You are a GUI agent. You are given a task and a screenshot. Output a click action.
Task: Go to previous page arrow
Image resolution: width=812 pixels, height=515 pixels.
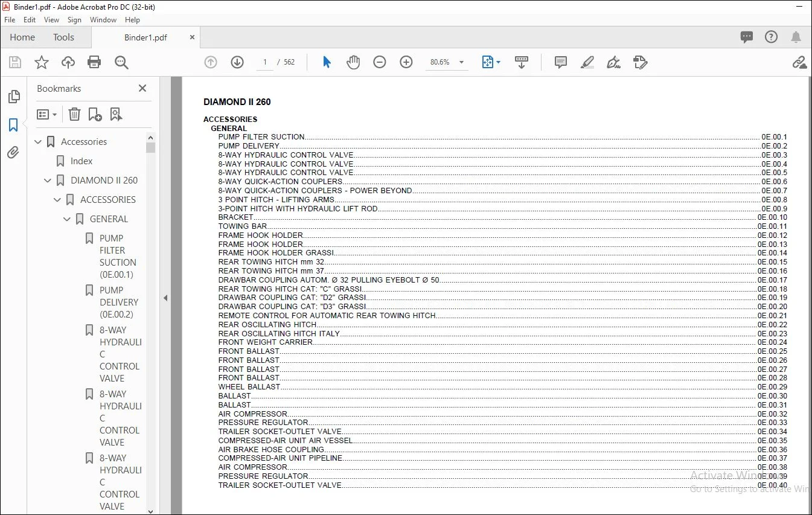click(x=211, y=62)
